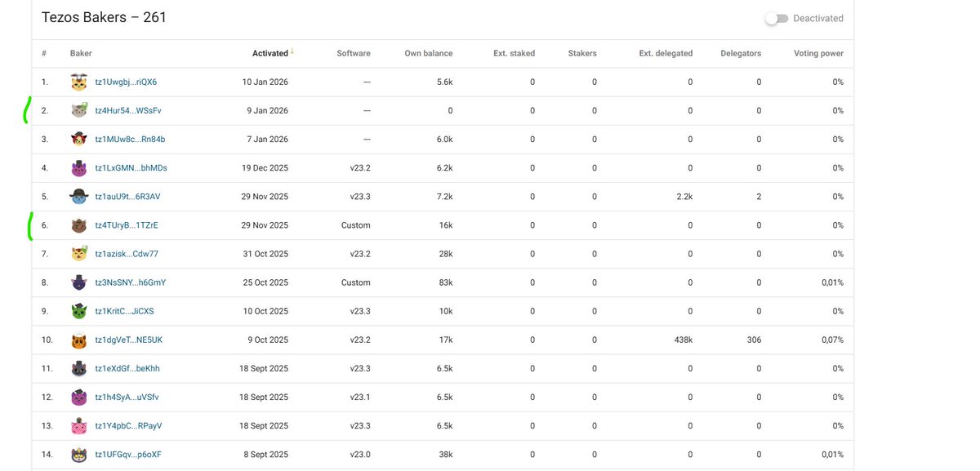Click the '17k' own balance value
The image size is (980, 471).
pyautogui.click(x=445, y=340)
